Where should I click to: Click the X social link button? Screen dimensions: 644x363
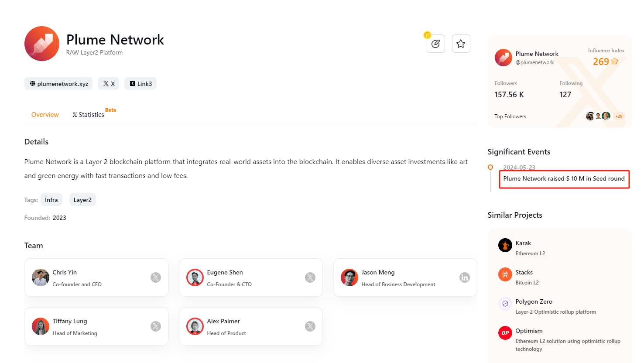pos(109,84)
